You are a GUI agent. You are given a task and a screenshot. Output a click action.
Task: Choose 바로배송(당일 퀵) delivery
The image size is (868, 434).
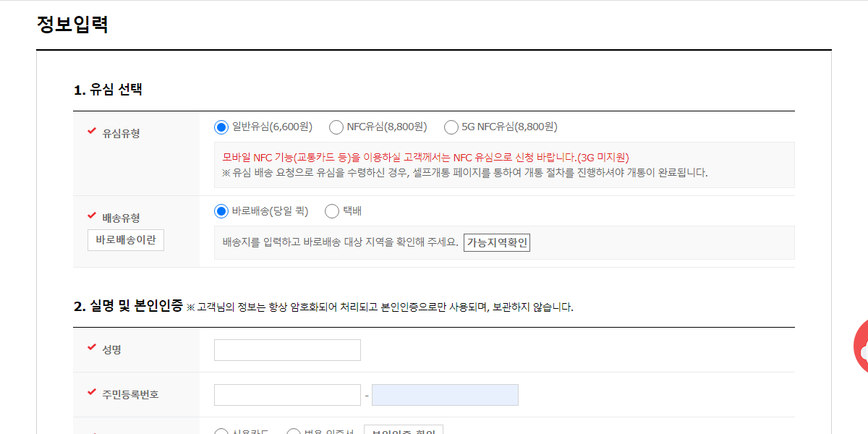(x=221, y=210)
